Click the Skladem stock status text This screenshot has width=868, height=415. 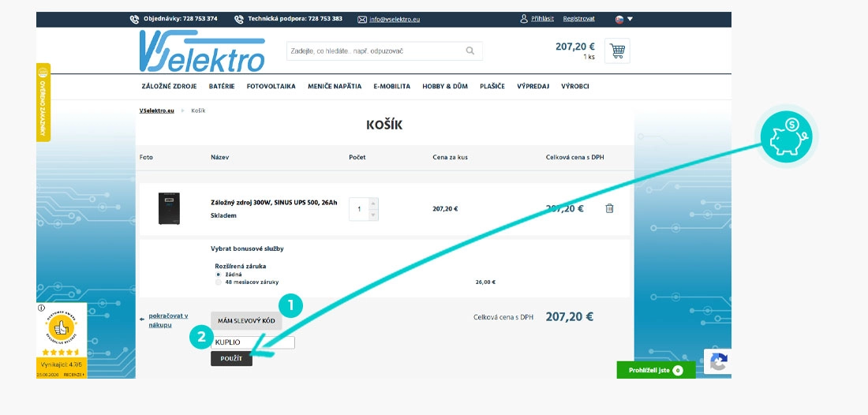click(x=223, y=216)
